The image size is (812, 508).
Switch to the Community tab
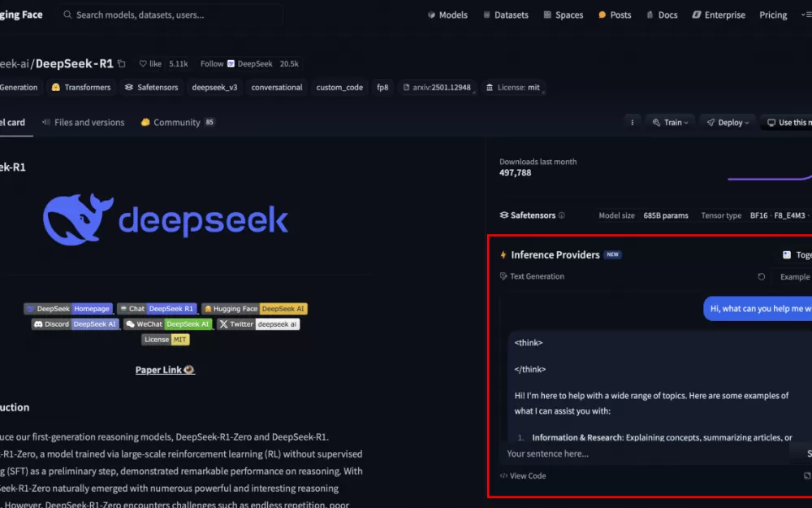(x=178, y=123)
